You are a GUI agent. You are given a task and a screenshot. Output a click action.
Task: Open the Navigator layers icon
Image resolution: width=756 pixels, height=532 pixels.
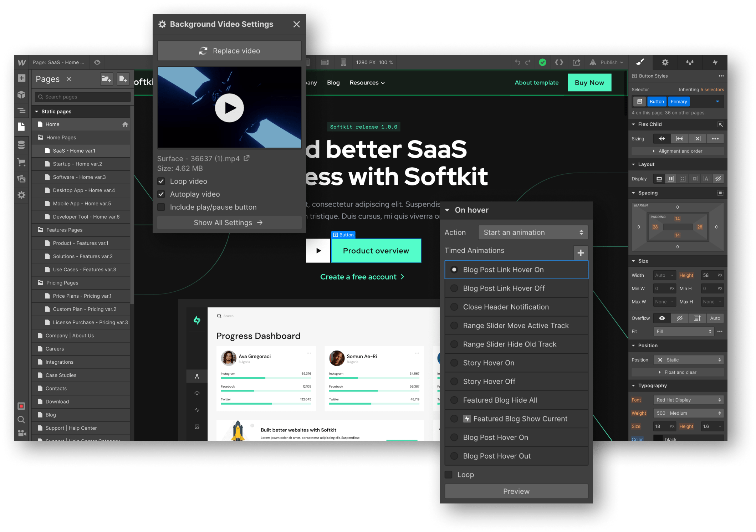coord(21,111)
